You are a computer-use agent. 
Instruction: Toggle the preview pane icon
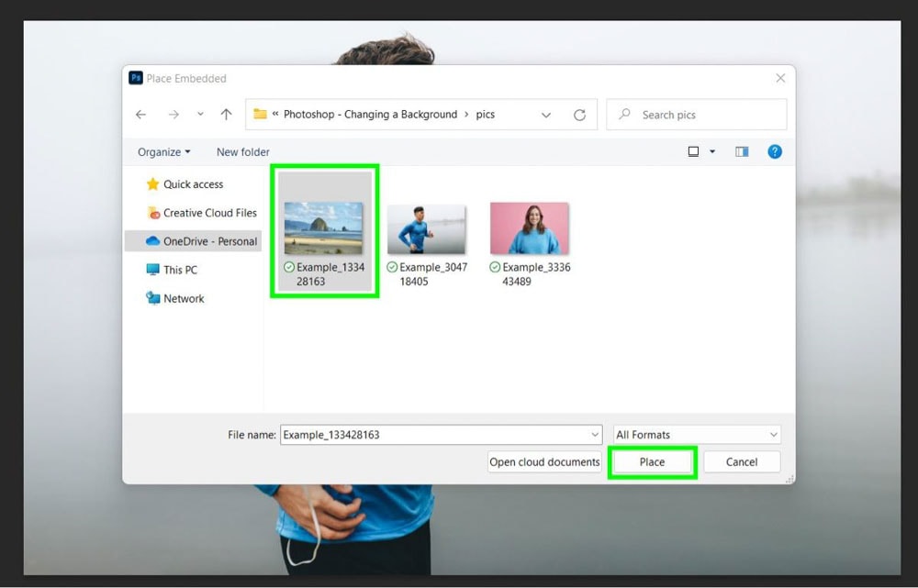click(x=742, y=152)
